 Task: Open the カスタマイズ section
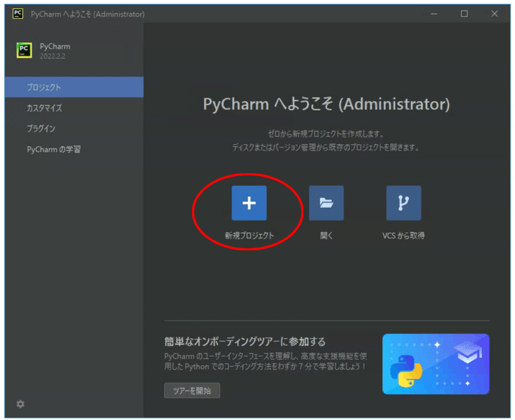coord(74,108)
